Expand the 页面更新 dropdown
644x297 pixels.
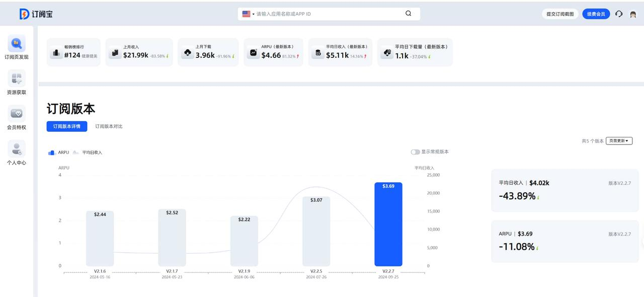pos(619,141)
